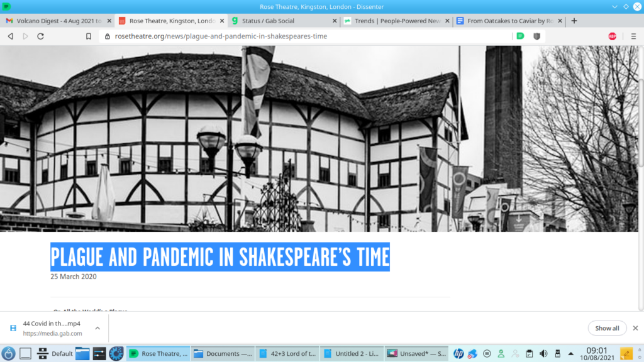This screenshot has width=644, height=362.
Task: Open the browser hamburger menu
Action: (633, 36)
